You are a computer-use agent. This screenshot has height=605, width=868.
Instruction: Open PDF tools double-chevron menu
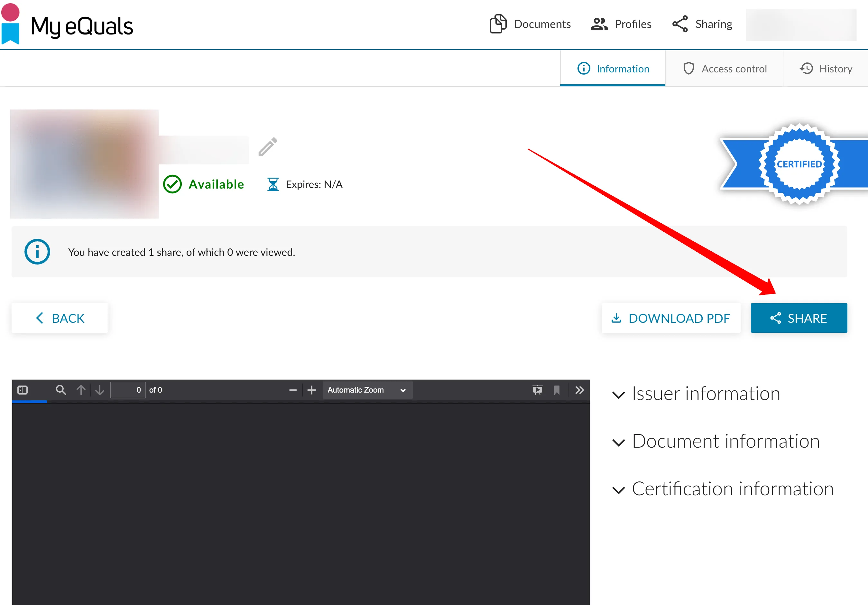click(x=579, y=390)
